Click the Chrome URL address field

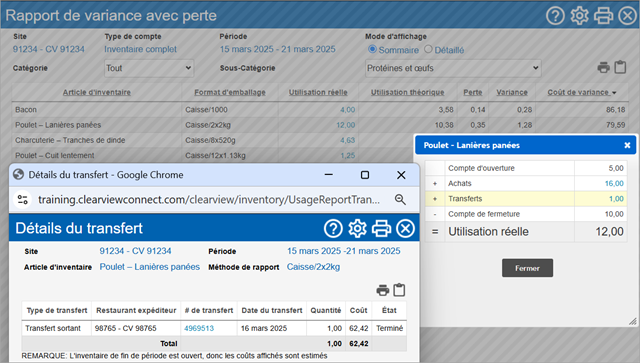(x=209, y=200)
